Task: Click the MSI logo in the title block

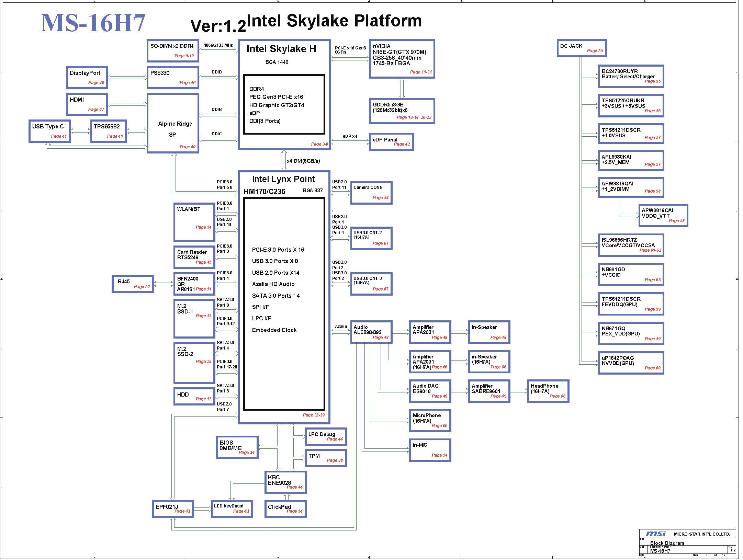Action: coord(655,534)
